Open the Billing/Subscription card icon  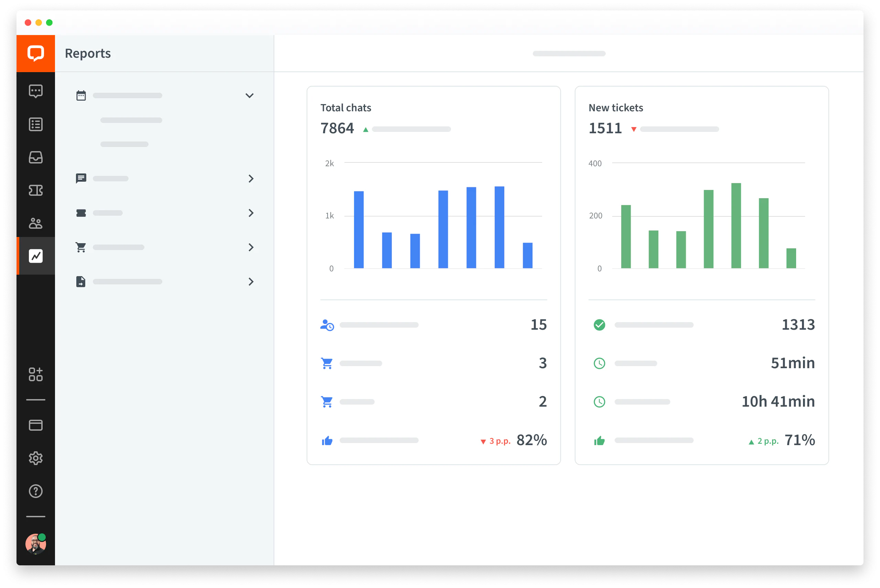click(x=36, y=425)
